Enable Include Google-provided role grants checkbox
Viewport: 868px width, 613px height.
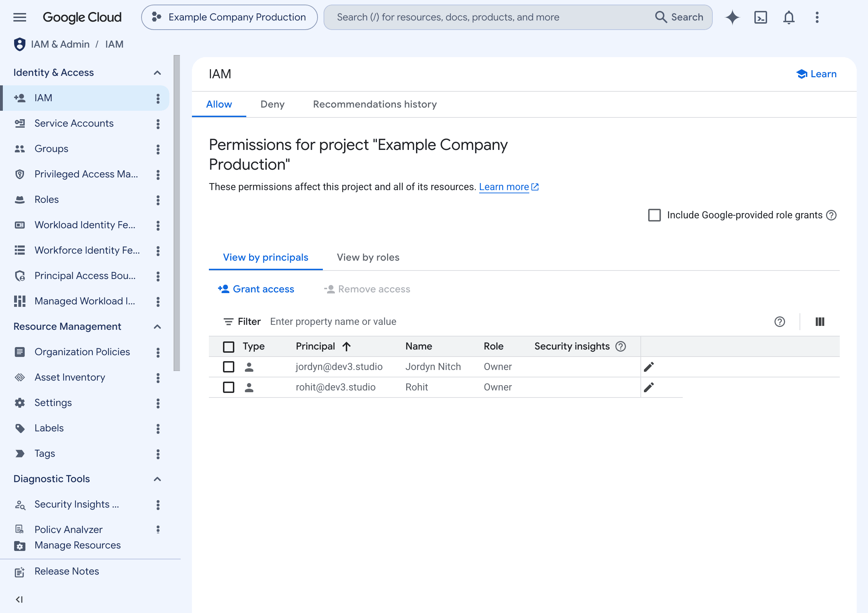click(655, 215)
